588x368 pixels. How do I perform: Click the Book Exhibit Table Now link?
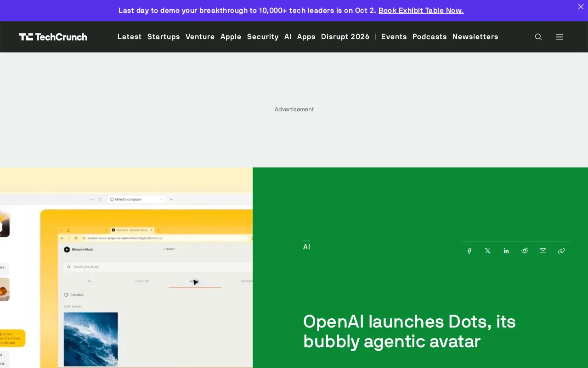pyautogui.click(x=421, y=10)
